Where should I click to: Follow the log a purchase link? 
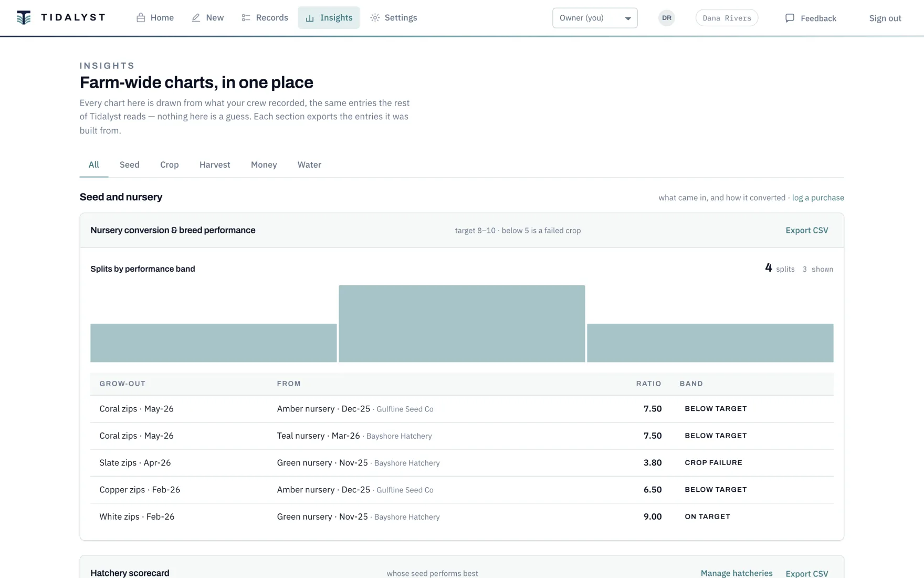click(818, 198)
